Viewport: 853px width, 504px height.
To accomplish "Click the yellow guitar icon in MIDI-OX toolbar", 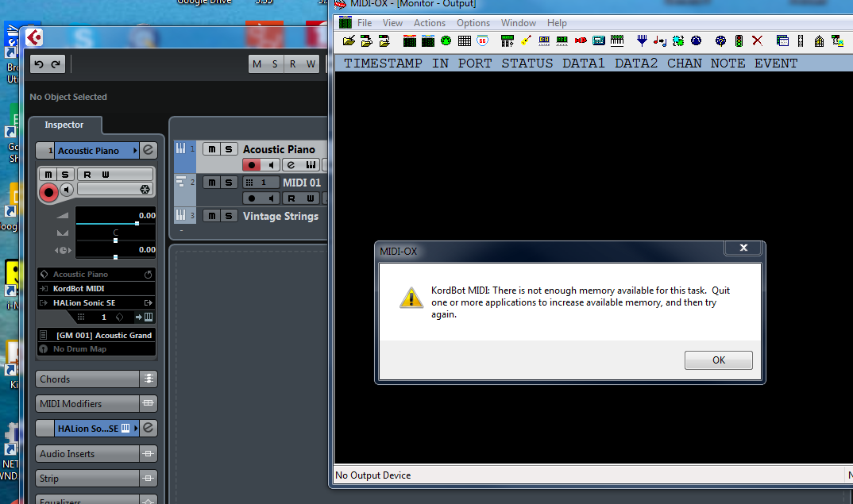I will 526,40.
